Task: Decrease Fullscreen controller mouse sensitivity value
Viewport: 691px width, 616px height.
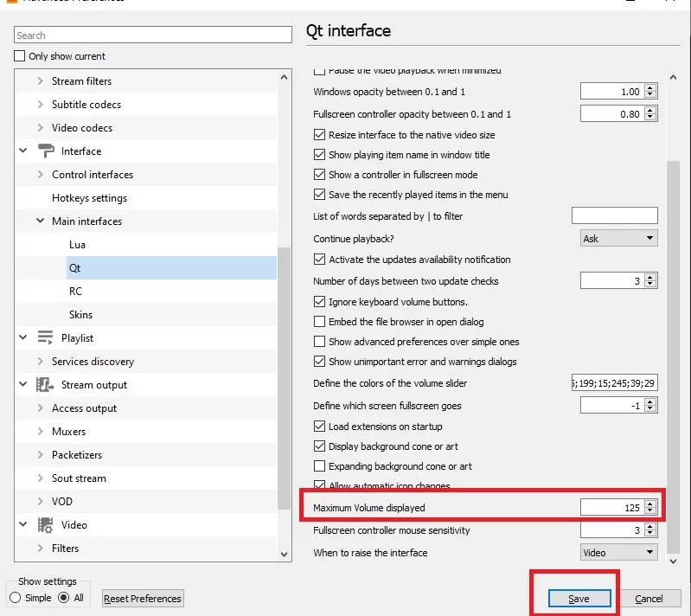Action: coord(650,534)
